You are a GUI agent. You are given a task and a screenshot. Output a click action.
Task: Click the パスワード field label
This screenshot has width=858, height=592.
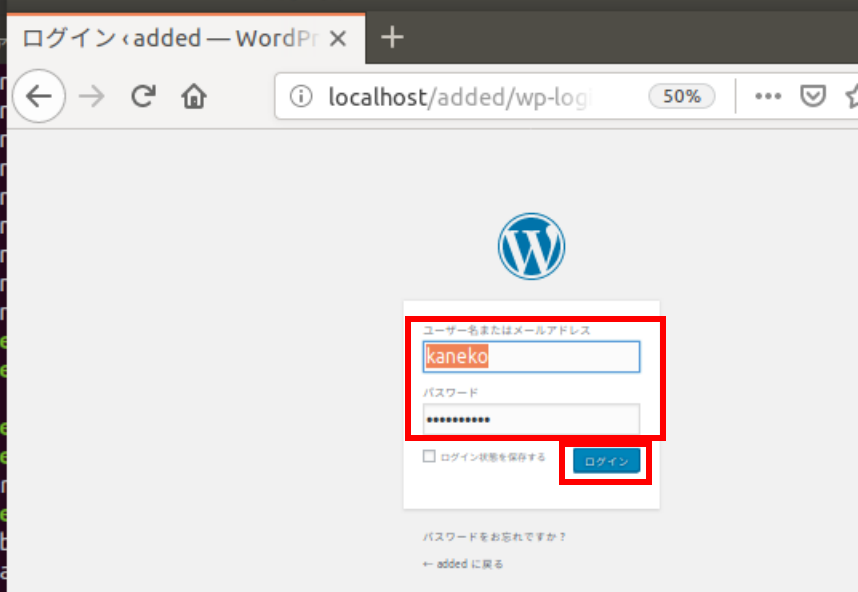[450, 392]
